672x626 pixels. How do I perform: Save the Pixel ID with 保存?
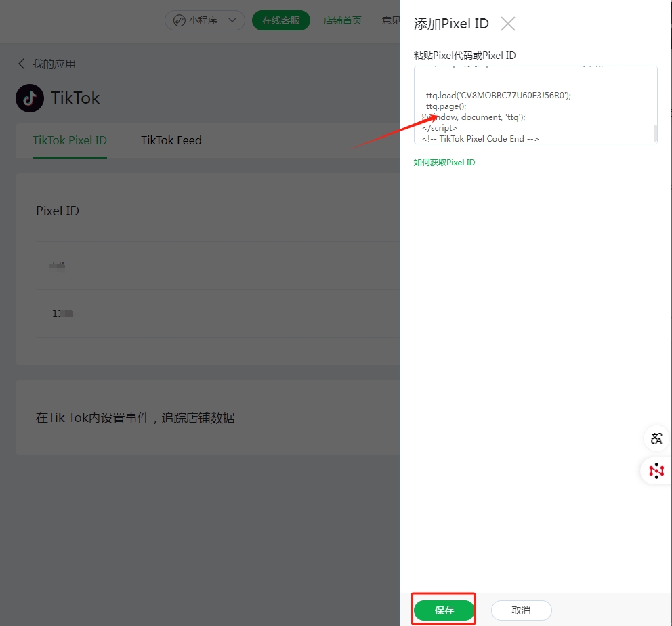444,610
